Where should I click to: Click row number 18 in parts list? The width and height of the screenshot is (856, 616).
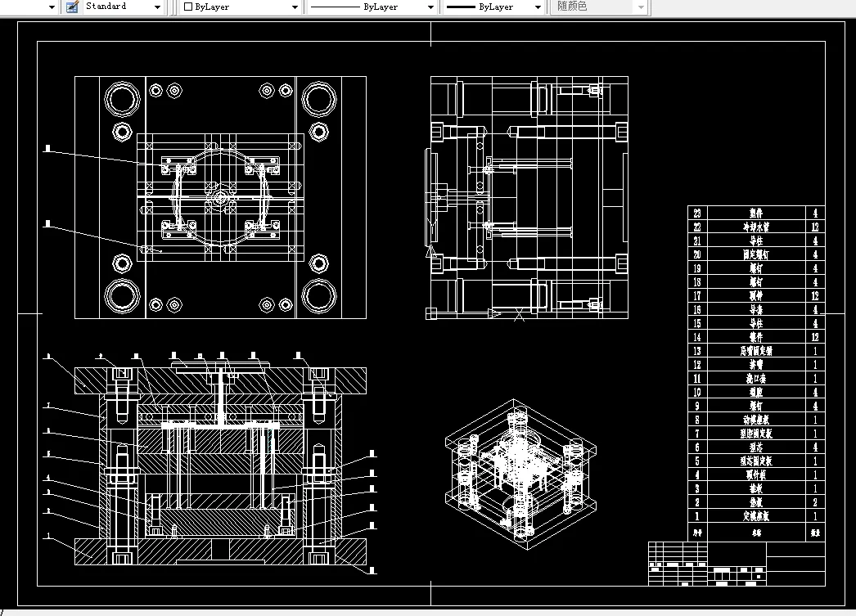[x=697, y=282]
